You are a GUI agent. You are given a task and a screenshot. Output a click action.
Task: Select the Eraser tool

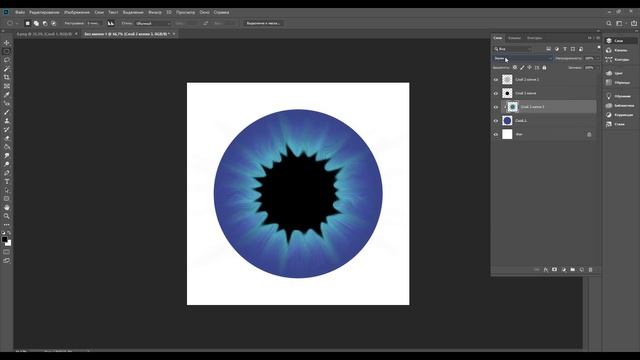[x=7, y=138]
